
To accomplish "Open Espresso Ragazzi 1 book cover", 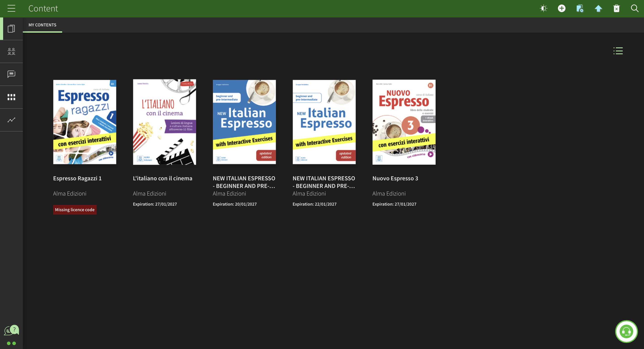I will 85,122.
